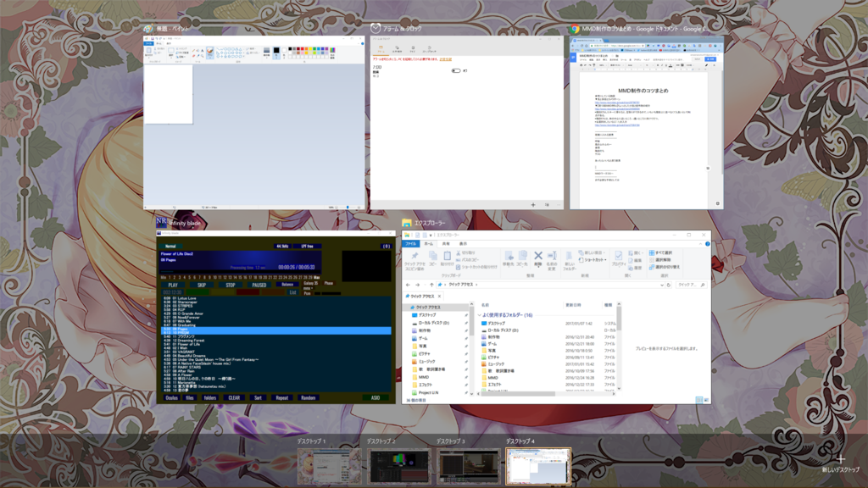Click History icon in Explorer open group
Viewport: 868px width, 488px height.
pyautogui.click(x=630, y=268)
